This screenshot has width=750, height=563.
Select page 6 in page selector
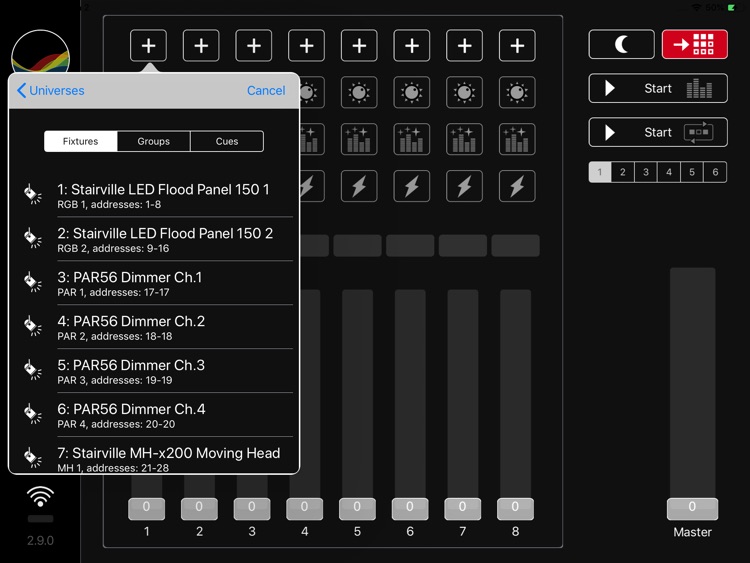715,172
